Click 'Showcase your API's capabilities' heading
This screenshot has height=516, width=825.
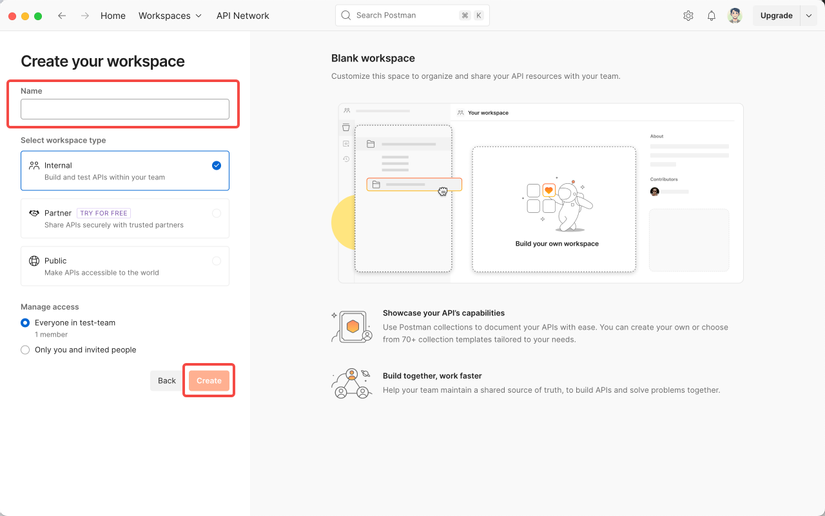click(444, 313)
